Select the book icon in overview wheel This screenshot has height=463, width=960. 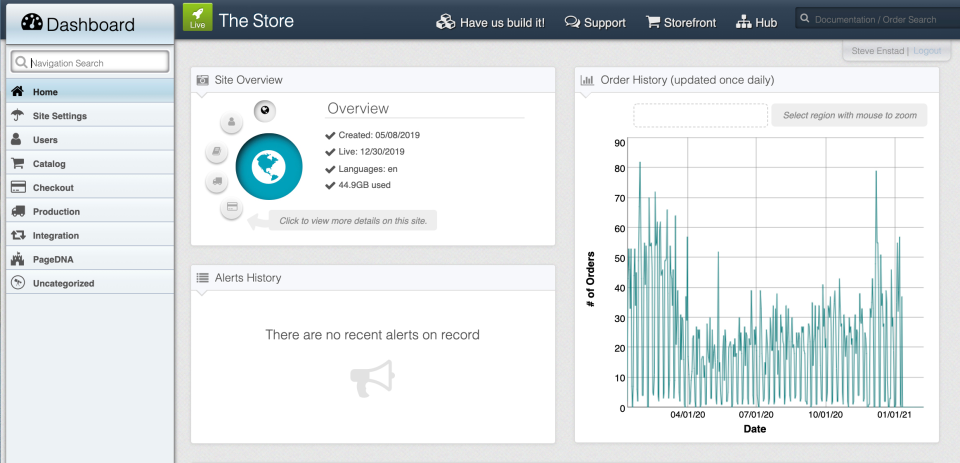coord(217,151)
